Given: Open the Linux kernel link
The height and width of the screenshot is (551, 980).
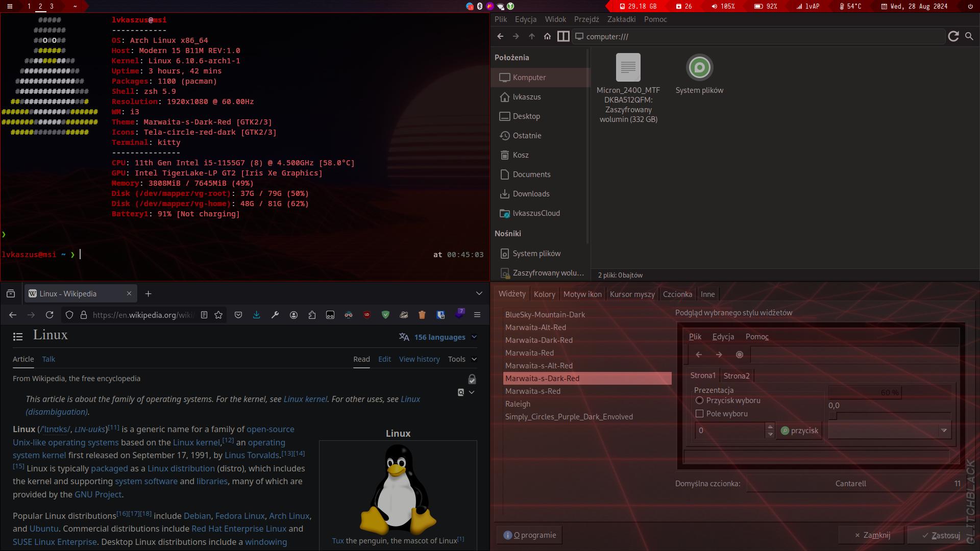Looking at the screenshot, I should coord(305,399).
